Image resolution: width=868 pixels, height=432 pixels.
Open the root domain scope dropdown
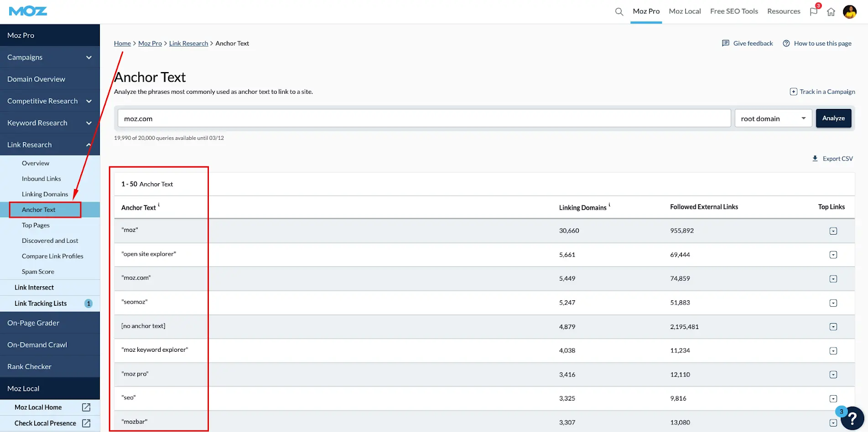tap(773, 119)
